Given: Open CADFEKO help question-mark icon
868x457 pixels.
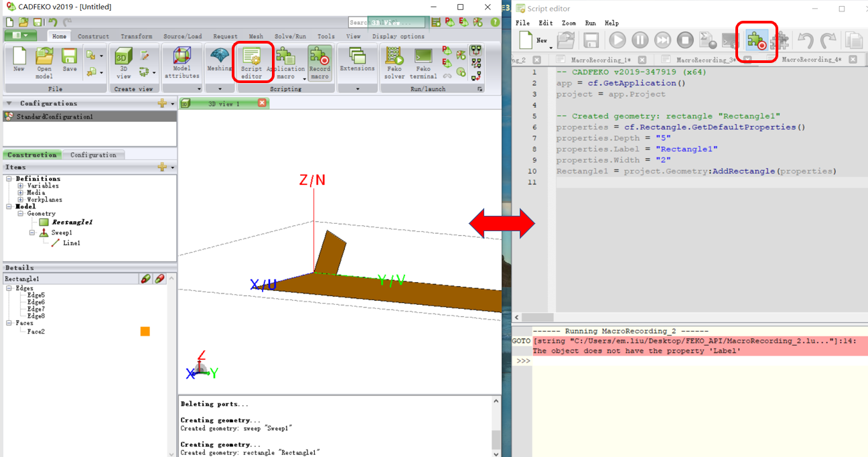Looking at the screenshot, I should click(496, 22).
